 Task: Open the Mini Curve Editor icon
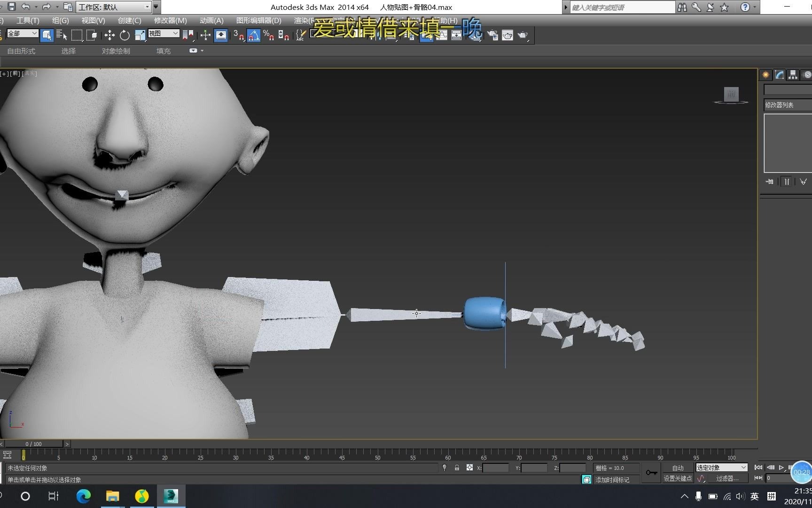click(x=7, y=455)
